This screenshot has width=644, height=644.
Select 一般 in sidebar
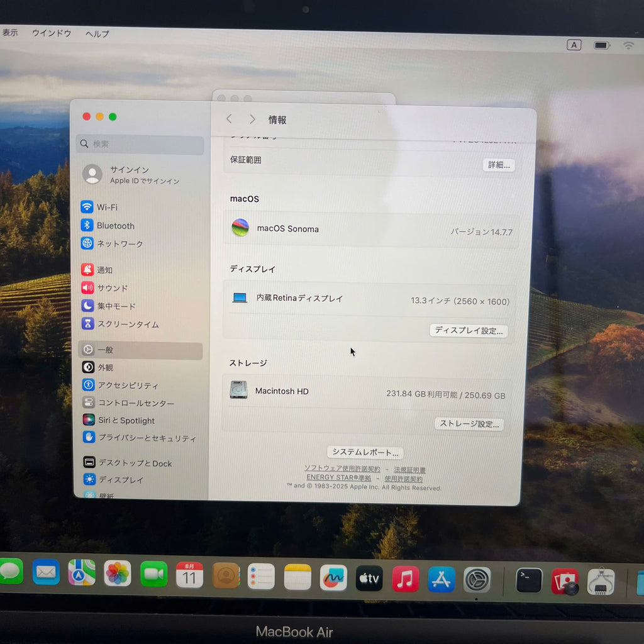click(x=140, y=350)
